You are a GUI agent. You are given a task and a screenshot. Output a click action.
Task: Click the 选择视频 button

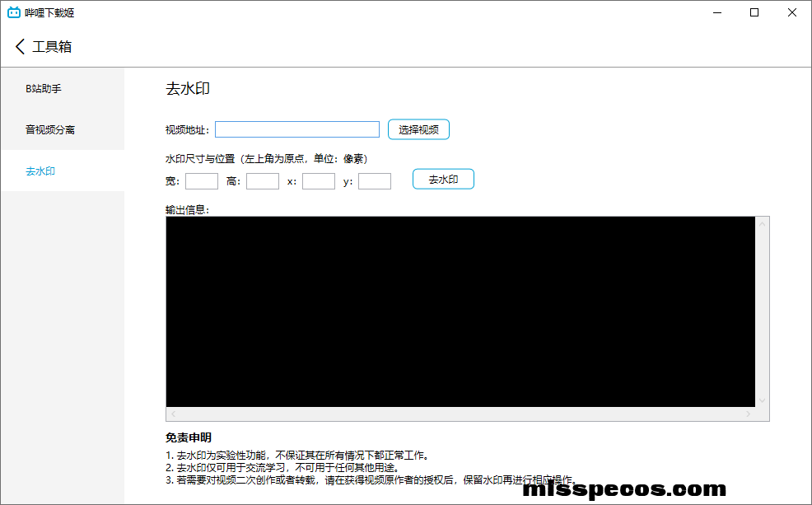(x=418, y=129)
